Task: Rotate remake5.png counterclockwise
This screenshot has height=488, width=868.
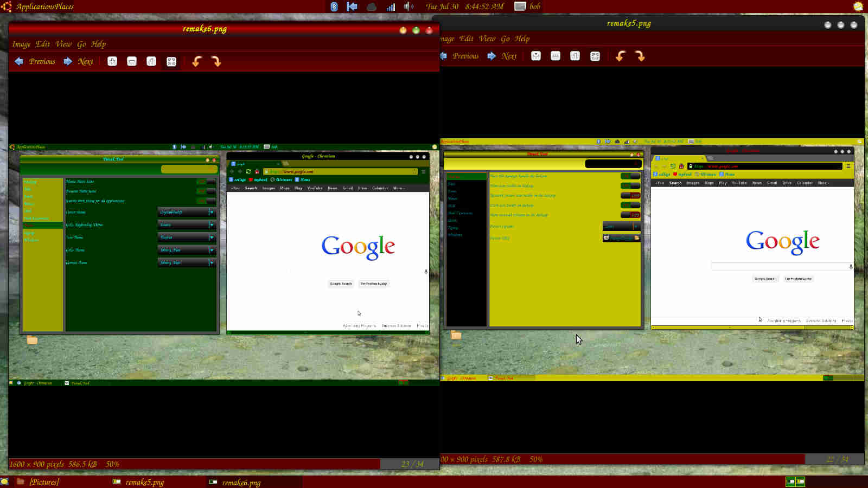Action: (621, 56)
